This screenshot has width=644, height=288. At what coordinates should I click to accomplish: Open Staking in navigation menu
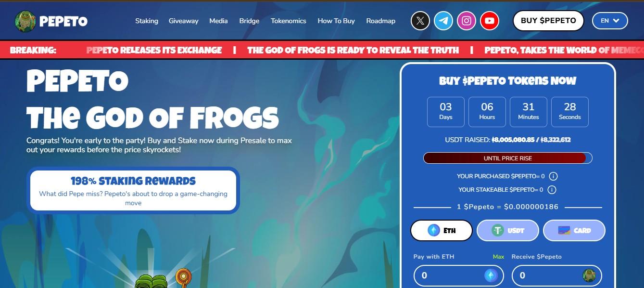pos(147,21)
